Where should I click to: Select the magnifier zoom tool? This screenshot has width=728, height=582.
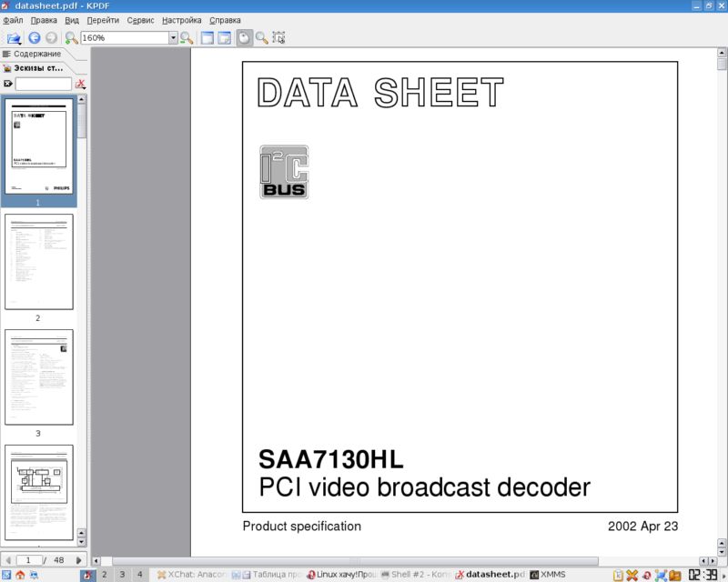click(261, 38)
